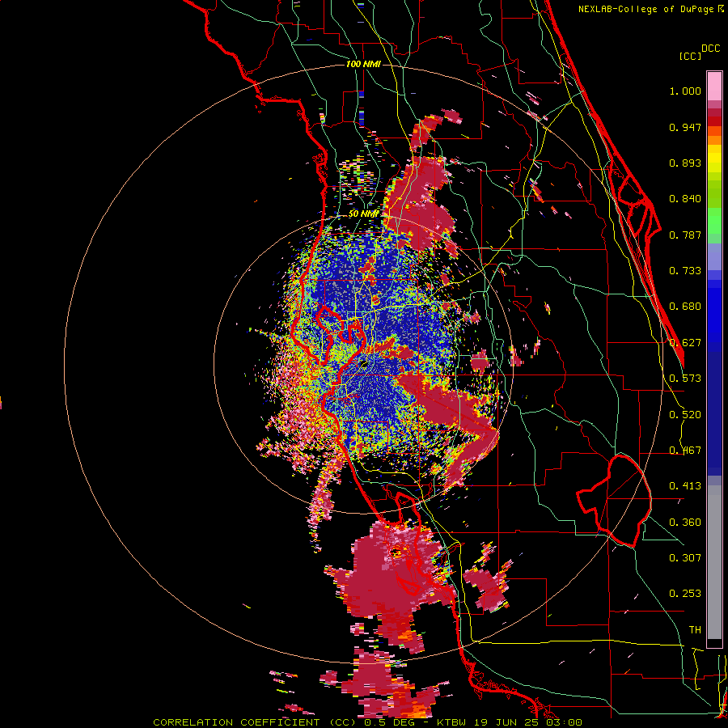The image size is (728, 728).
Task: Select the 0.840 scale value
Action: tap(685, 199)
